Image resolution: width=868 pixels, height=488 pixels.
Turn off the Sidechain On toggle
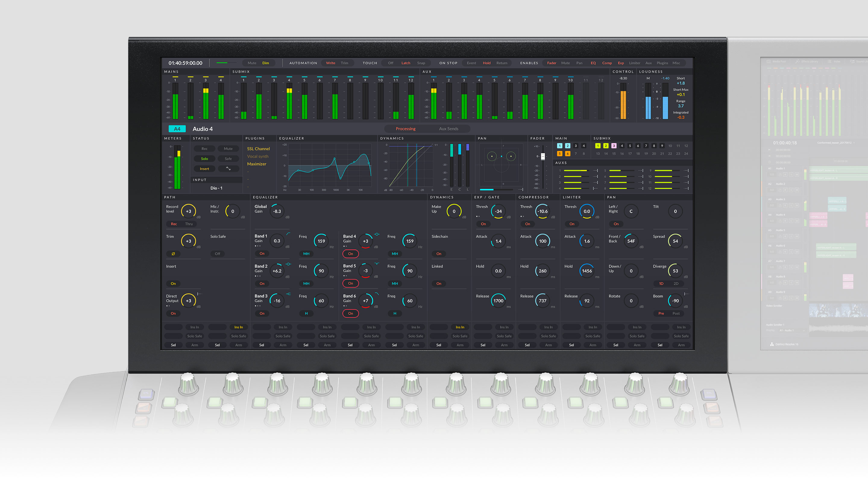(x=439, y=254)
